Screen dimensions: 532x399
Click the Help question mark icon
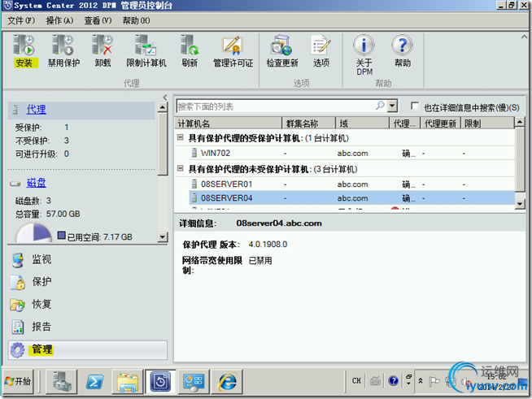click(402, 45)
